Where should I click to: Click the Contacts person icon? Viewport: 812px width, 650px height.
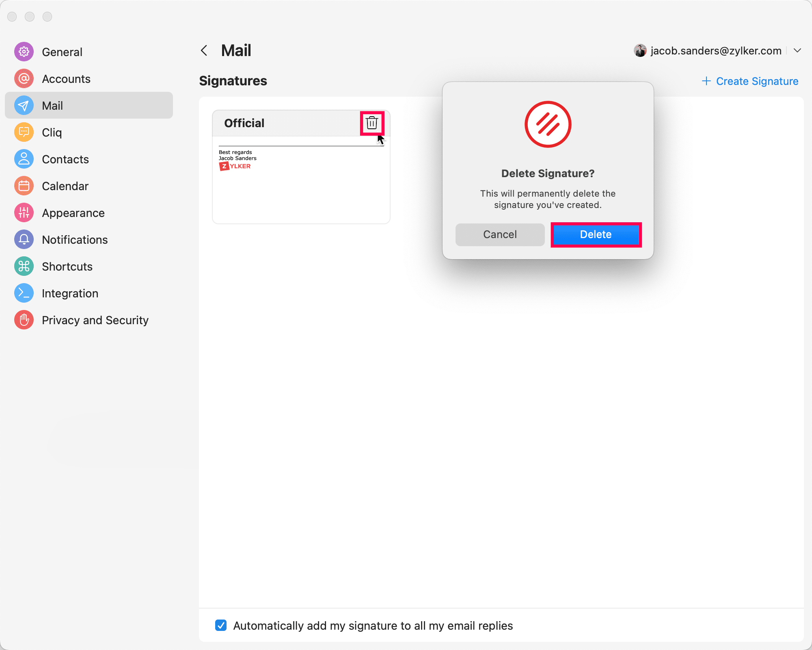pyautogui.click(x=24, y=159)
